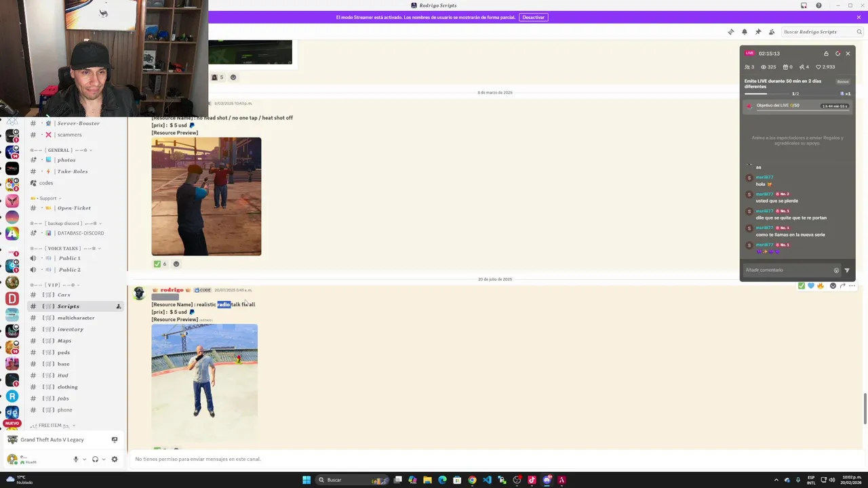
Task: Open the radio talk resource preview image
Action: 204,382
